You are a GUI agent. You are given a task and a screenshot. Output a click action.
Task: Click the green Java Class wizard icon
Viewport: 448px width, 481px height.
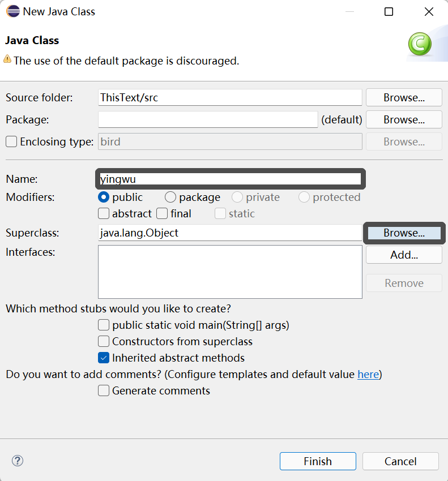coord(420,44)
